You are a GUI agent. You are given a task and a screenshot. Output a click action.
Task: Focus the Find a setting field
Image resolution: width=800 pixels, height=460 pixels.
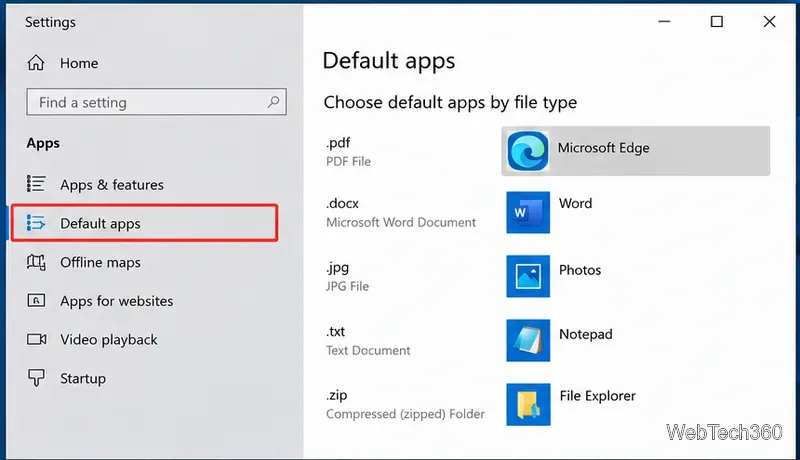tap(156, 102)
